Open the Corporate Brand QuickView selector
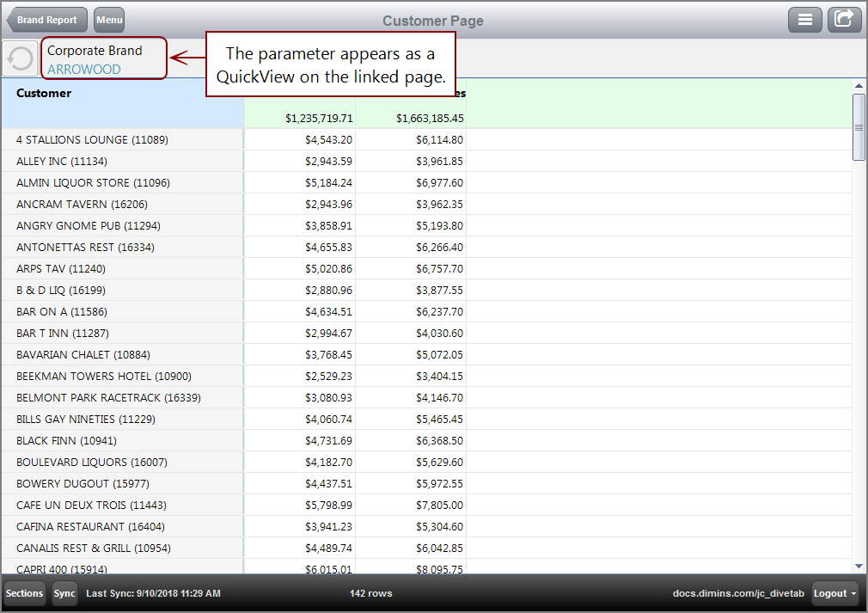This screenshot has height=613, width=868. pos(103,58)
